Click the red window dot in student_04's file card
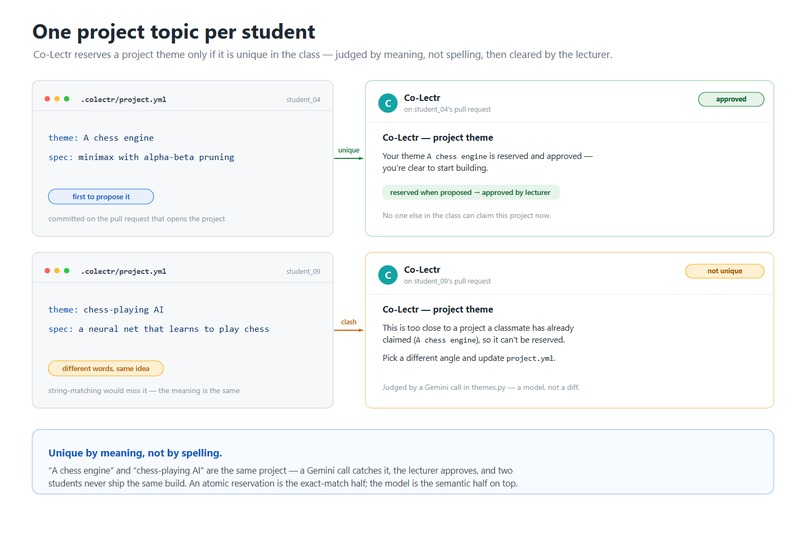 click(x=47, y=99)
